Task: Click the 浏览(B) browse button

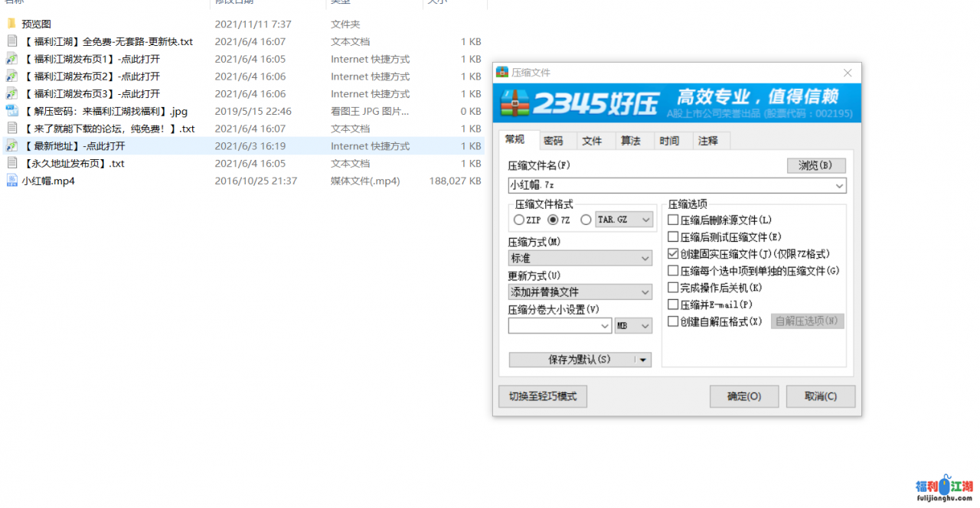Action: coord(815,165)
